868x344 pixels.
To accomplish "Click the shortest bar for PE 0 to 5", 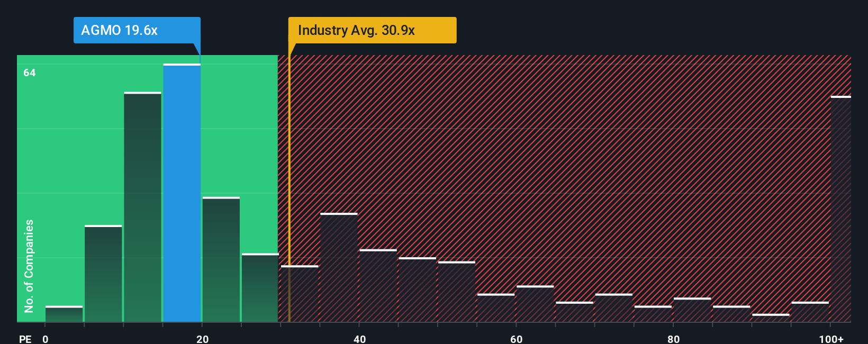I will tap(64, 314).
